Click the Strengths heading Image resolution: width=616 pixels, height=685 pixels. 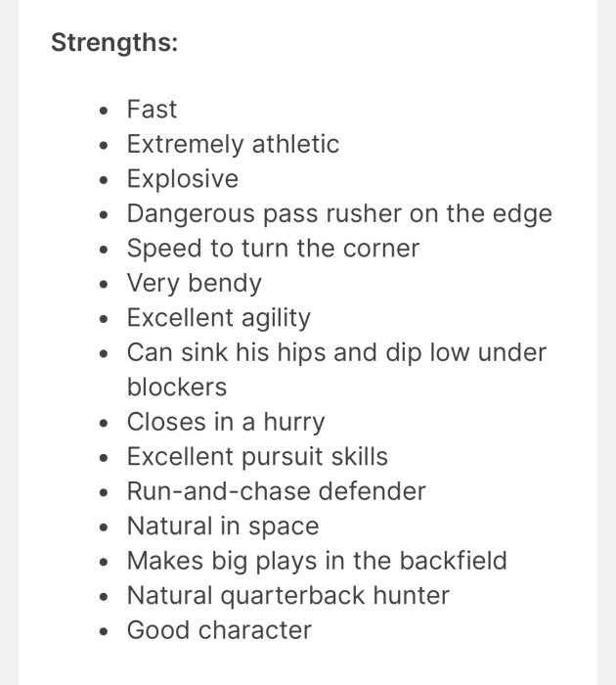coord(114,42)
